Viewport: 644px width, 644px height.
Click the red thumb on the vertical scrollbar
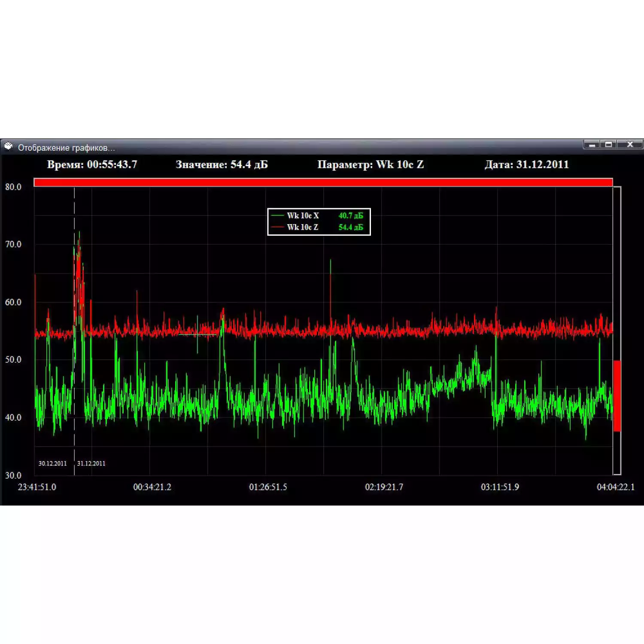click(x=617, y=395)
